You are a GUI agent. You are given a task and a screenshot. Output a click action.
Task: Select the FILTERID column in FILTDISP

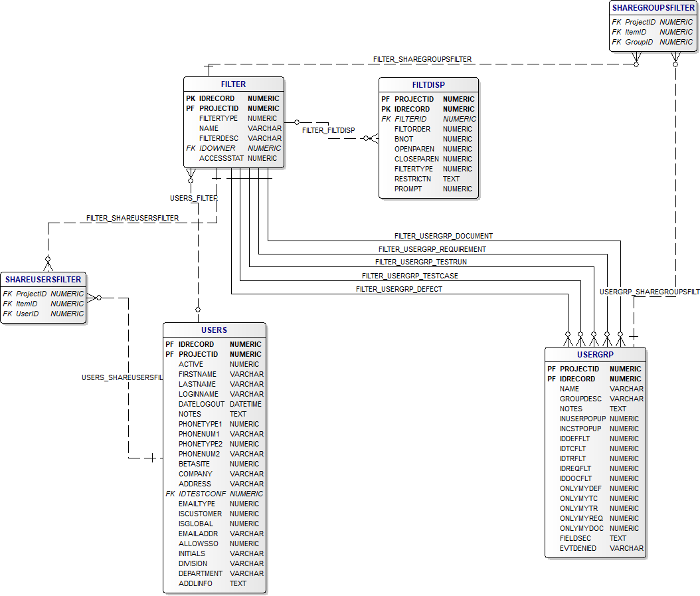(x=412, y=119)
